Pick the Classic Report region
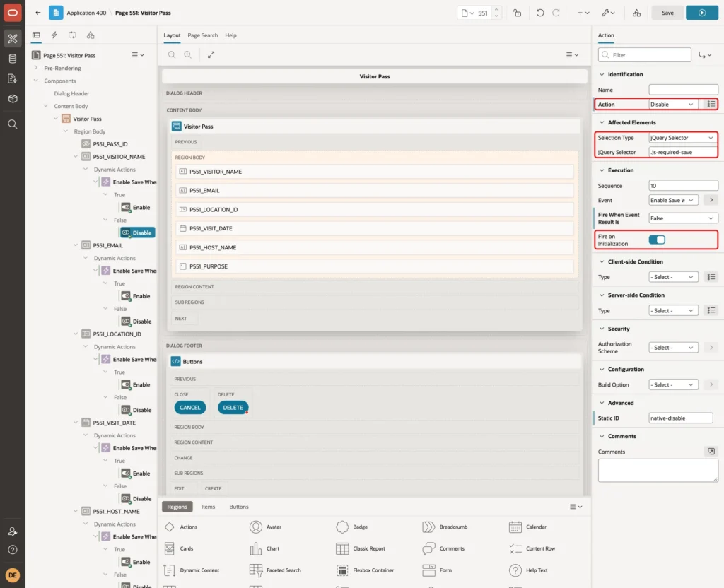This screenshot has height=588, width=724. point(361,548)
